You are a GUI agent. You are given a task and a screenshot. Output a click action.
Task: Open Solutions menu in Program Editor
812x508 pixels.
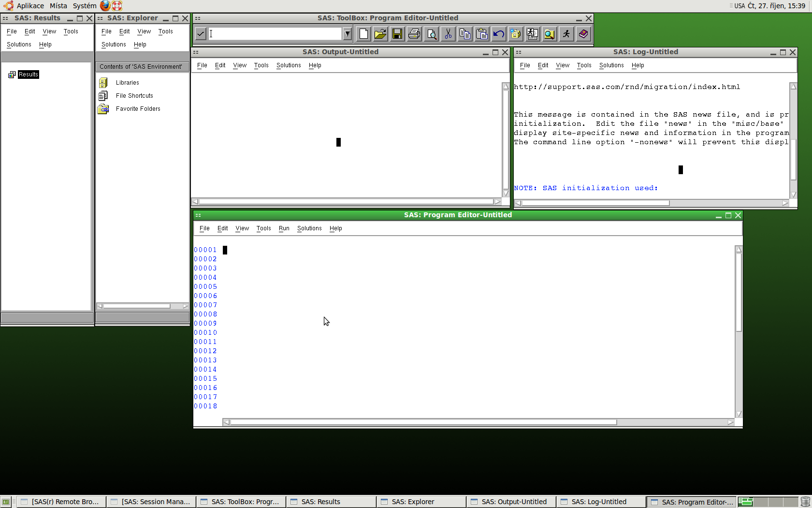click(309, 228)
